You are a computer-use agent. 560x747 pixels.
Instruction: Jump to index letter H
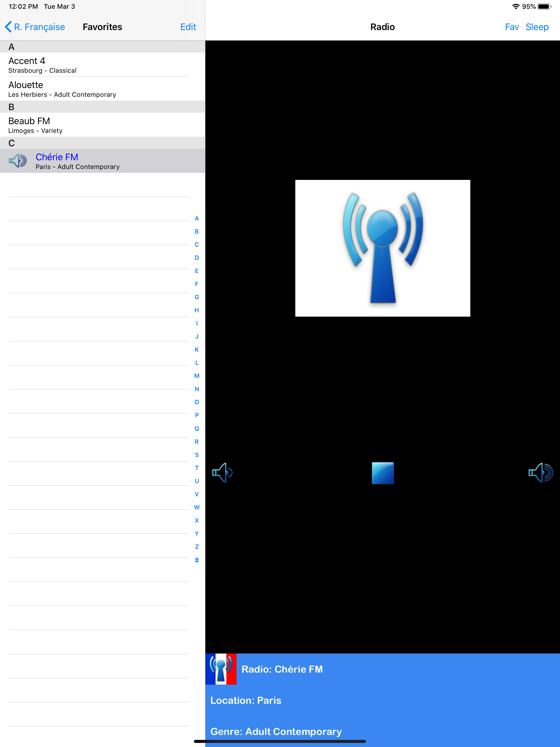[x=197, y=310]
